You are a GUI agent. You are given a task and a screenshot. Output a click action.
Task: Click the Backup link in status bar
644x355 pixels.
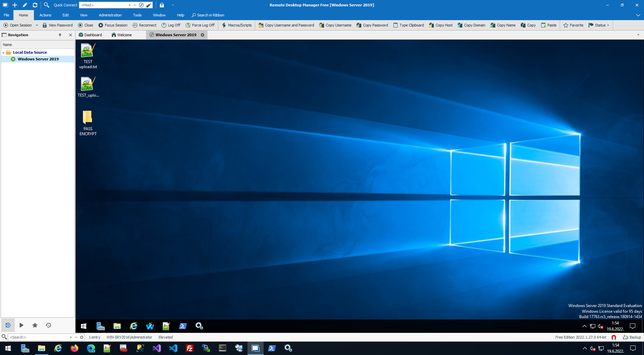(x=632, y=337)
